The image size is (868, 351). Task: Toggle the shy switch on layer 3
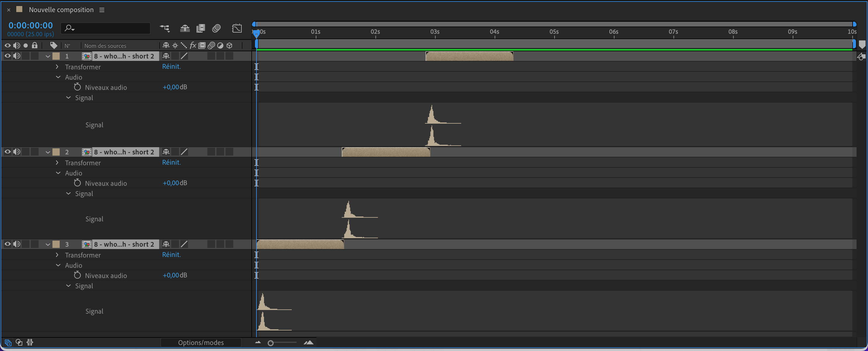166,244
